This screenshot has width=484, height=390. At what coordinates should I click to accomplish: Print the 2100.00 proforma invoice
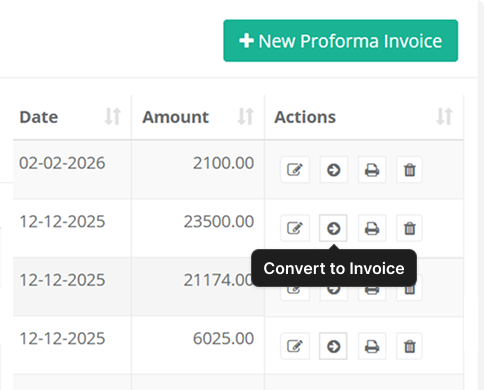(372, 170)
